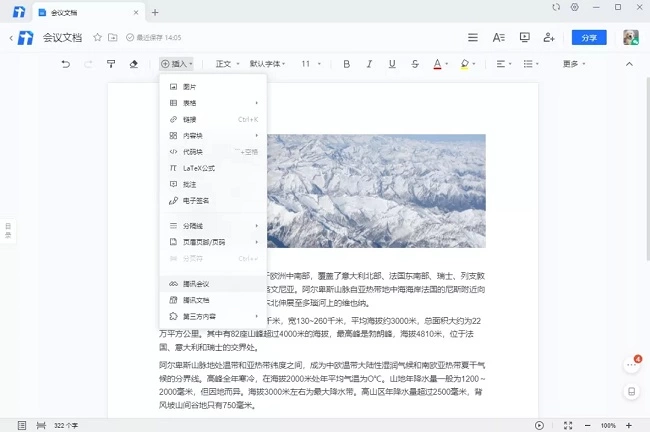Expand the font size 11 dropdown
Viewport: 650px width, 432px height.
point(310,64)
